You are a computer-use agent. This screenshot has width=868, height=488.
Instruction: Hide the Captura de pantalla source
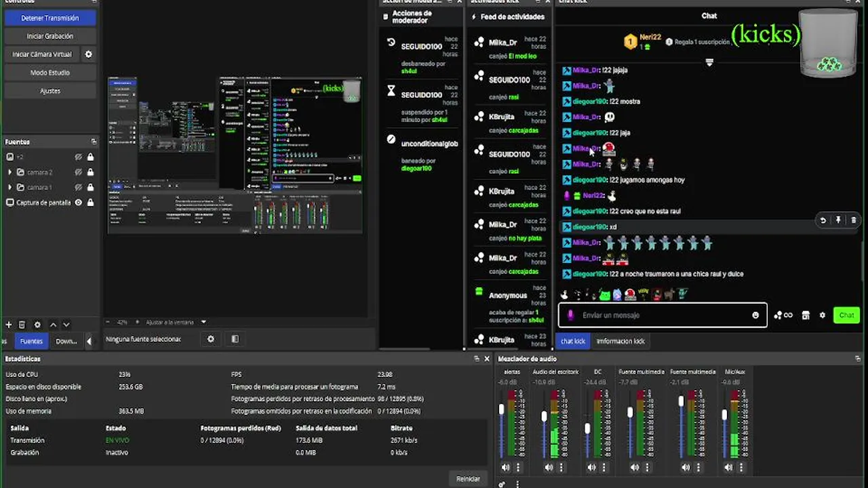pyautogui.click(x=79, y=203)
